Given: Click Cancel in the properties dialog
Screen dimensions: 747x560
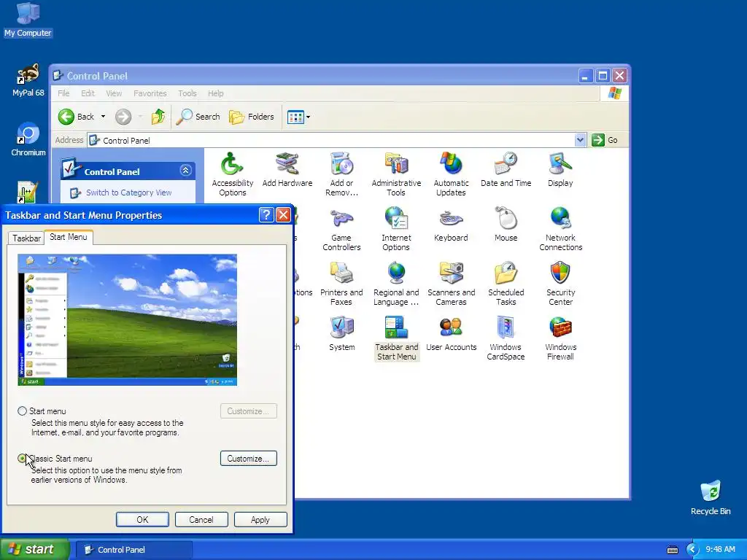Looking at the screenshot, I should point(201,519).
